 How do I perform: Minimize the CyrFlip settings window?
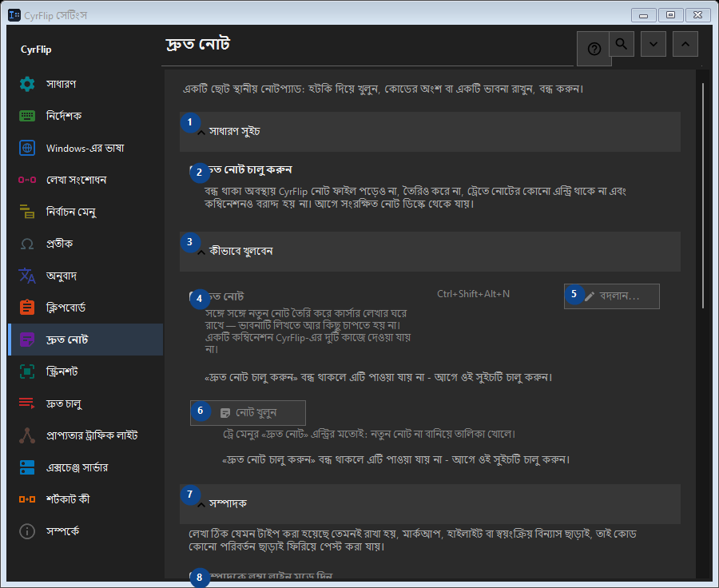point(643,15)
